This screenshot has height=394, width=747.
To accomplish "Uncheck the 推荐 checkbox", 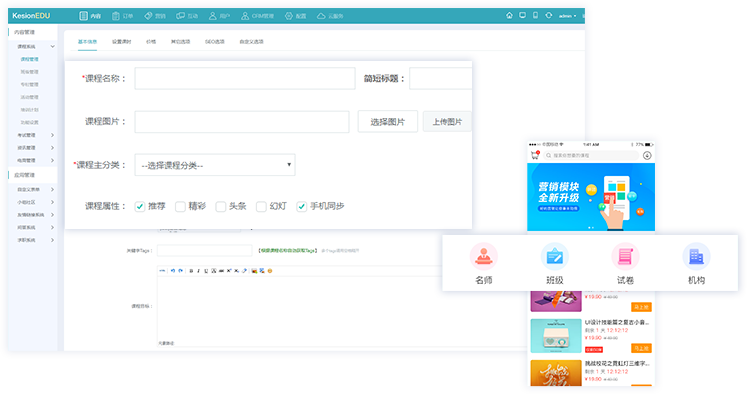I will (x=140, y=206).
